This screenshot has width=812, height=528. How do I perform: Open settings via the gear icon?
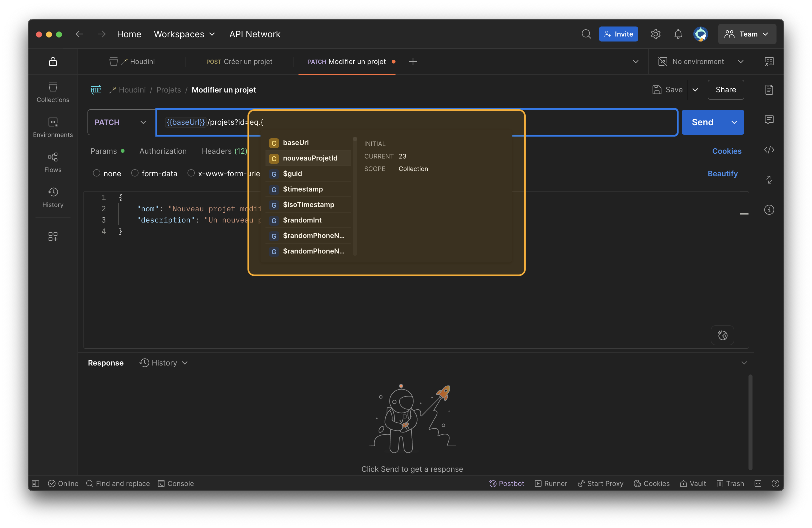coord(655,34)
